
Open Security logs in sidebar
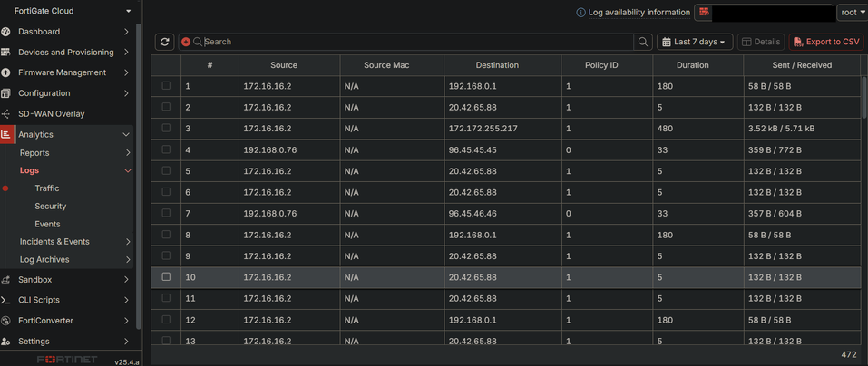click(51, 206)
